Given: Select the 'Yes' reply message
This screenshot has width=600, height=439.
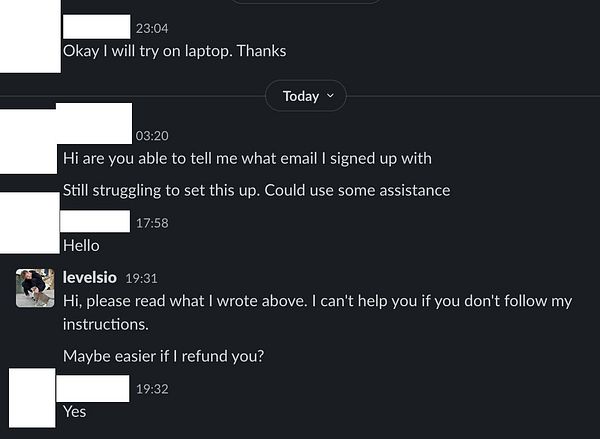Looking at the screenshot, I should pyautogui.click(x=75, y=412).
